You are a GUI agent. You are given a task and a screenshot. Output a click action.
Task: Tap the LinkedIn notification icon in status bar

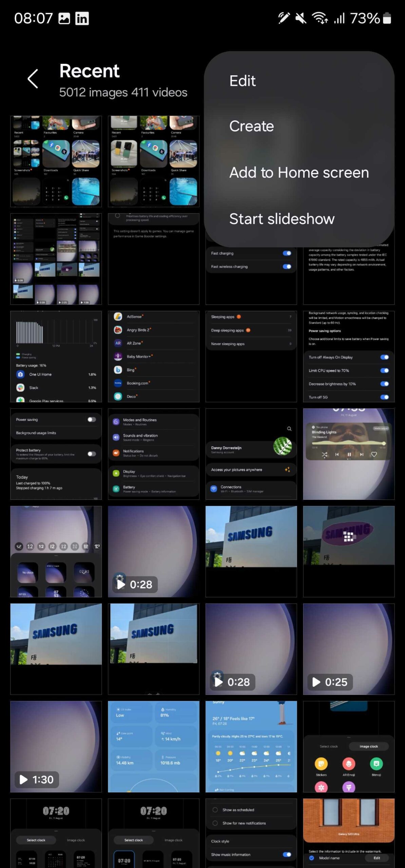coord(82,18)
